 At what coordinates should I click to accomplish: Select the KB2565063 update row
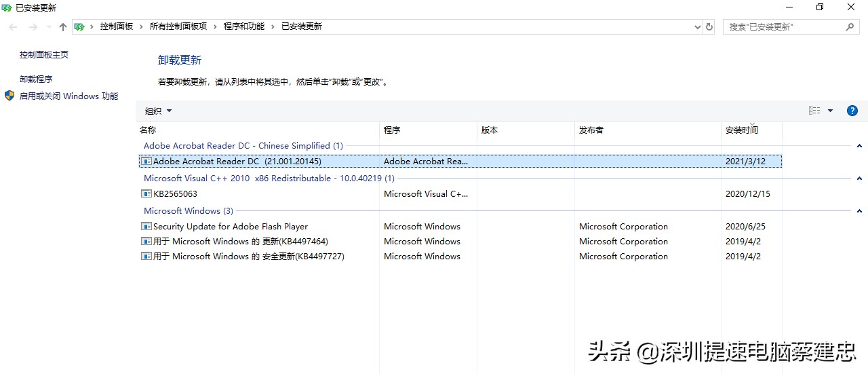(x=460, y=193)
